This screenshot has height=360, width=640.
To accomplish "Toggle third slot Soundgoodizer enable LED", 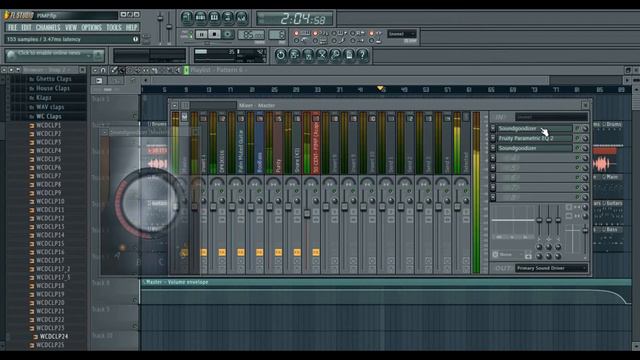I will 578,148.
